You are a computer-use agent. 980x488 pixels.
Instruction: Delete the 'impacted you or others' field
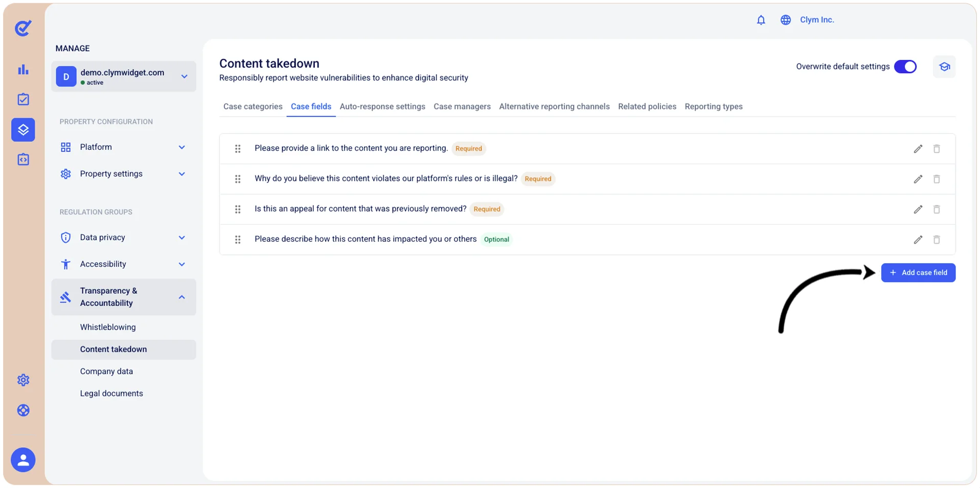click(936, 239)
